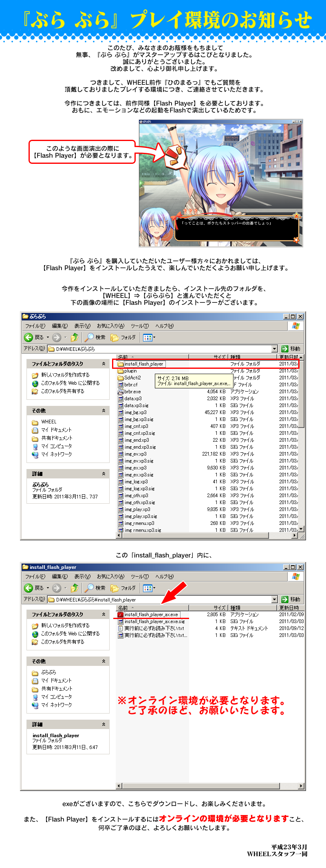Select install_flash_player_ax.exe.sig file

click(151, 621)
